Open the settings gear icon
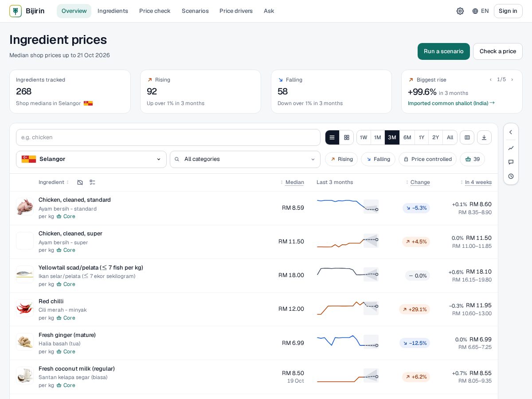Image resolution: width=532 pixels, height=399 pixels. [x=460, y=11]
